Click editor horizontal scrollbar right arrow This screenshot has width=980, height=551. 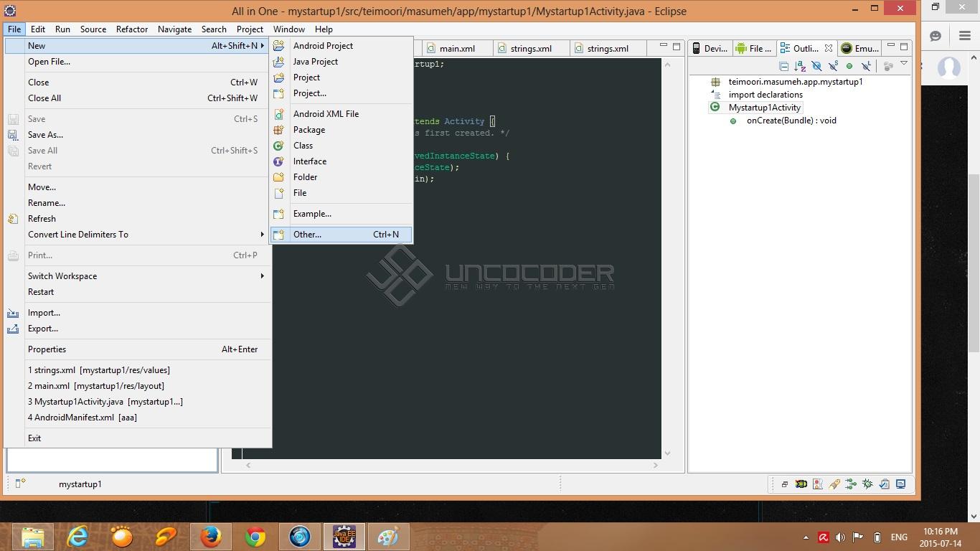[x=656, y=465]
